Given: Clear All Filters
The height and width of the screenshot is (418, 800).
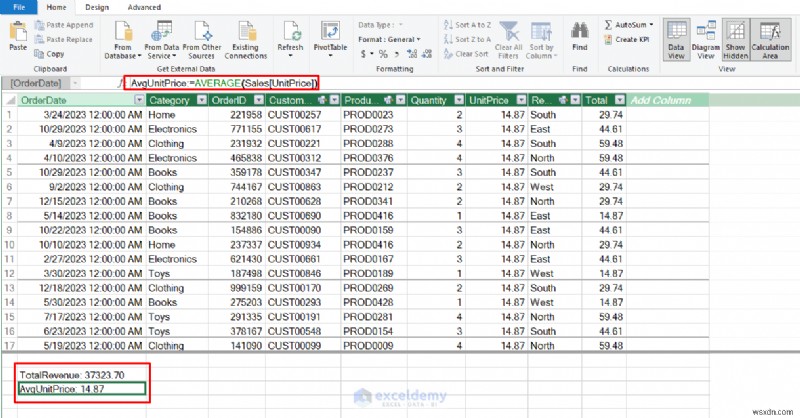Looking at the screenshot, I should coord(508,40).
